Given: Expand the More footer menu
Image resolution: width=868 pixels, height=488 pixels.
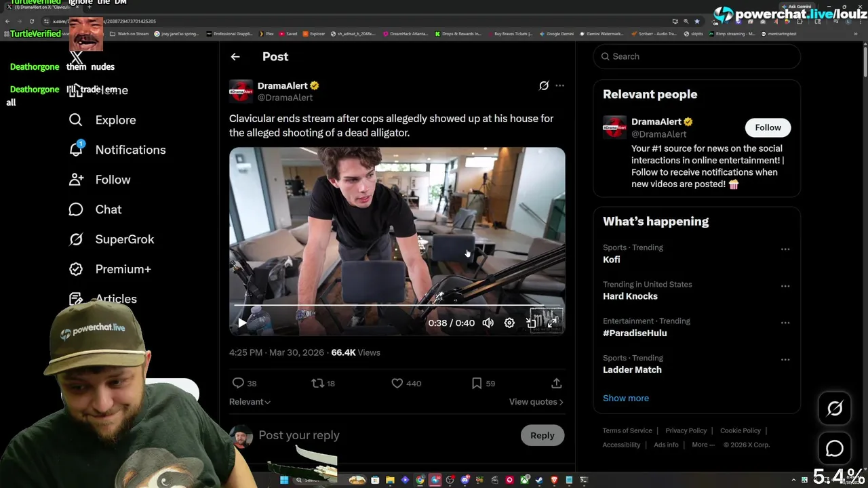Looking at the screenshot, I should 703,445.
